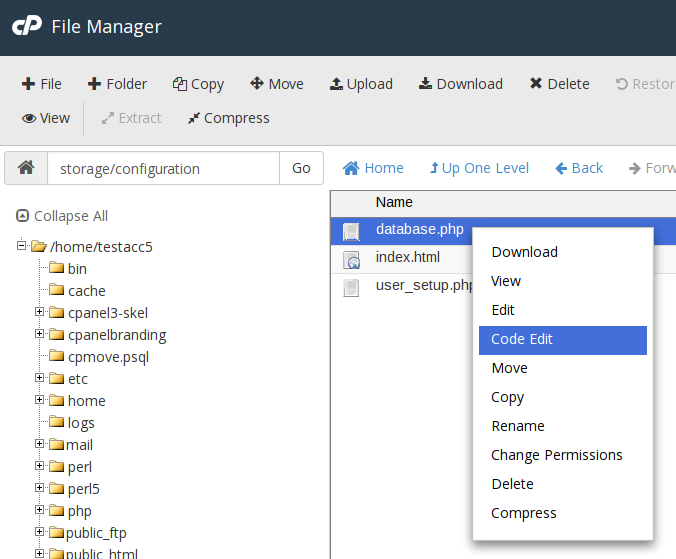Click the Upload toolbar button
The image size is (676, 559).
tap(361, 84)
